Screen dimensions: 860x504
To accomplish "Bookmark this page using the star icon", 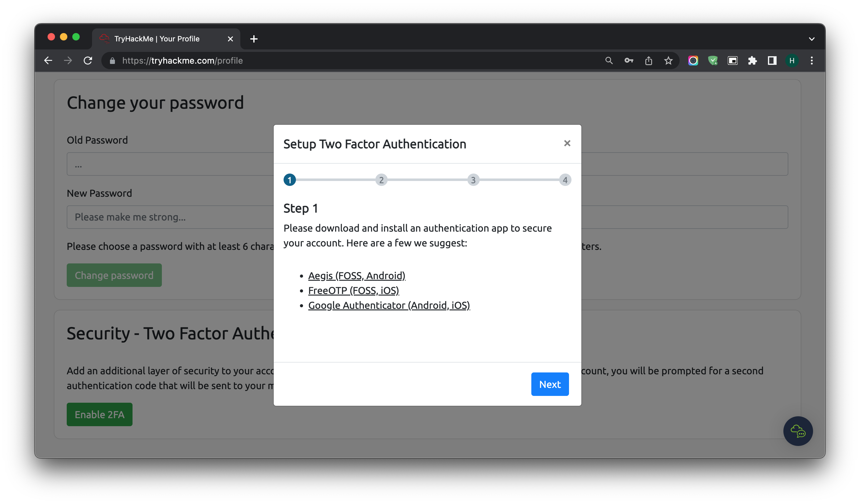I will pos(668,61).
